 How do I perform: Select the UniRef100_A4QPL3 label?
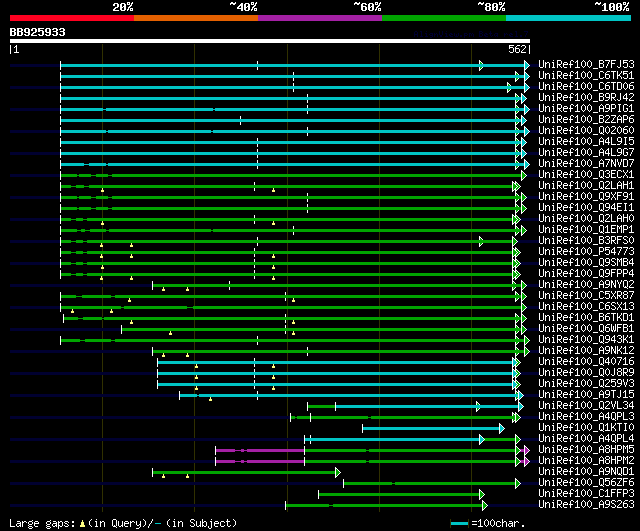586,417
